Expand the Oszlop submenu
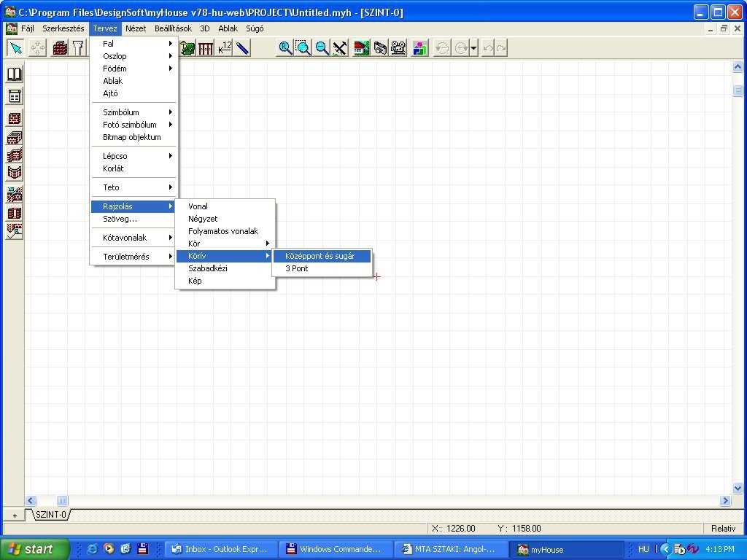Viewport: 747px width, 560px height. point(134,56)
